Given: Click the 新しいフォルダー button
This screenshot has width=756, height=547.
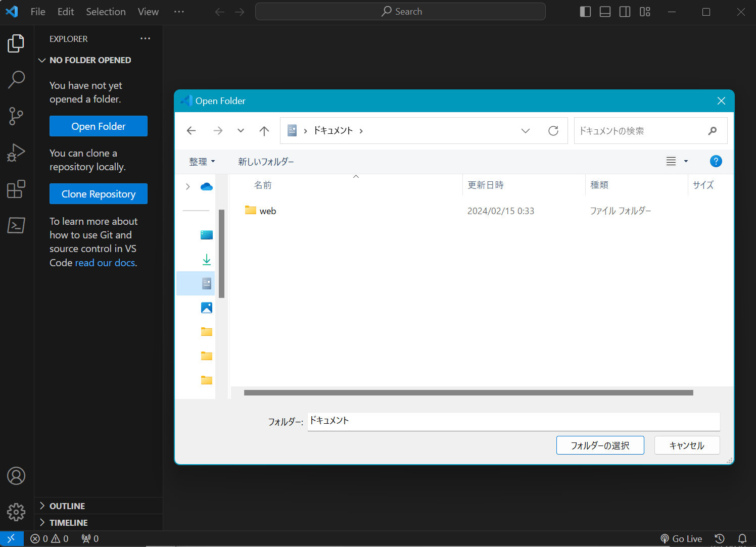Looking at the screenshot, I should pos(266,162).
